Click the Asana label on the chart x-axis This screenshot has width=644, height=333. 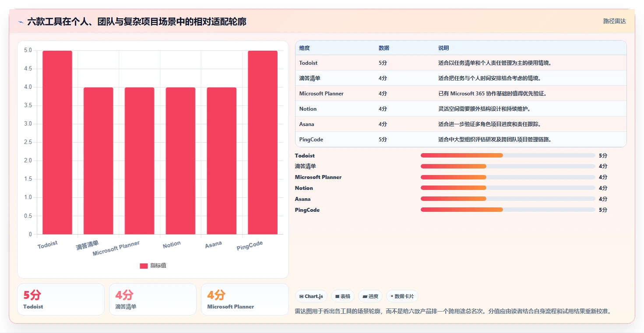point(213,245)
